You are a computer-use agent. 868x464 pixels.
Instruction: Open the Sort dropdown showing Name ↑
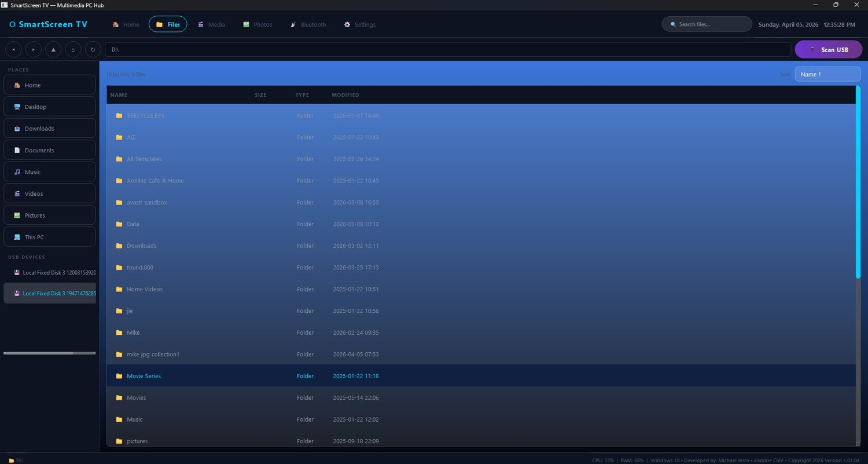point(827,74)
